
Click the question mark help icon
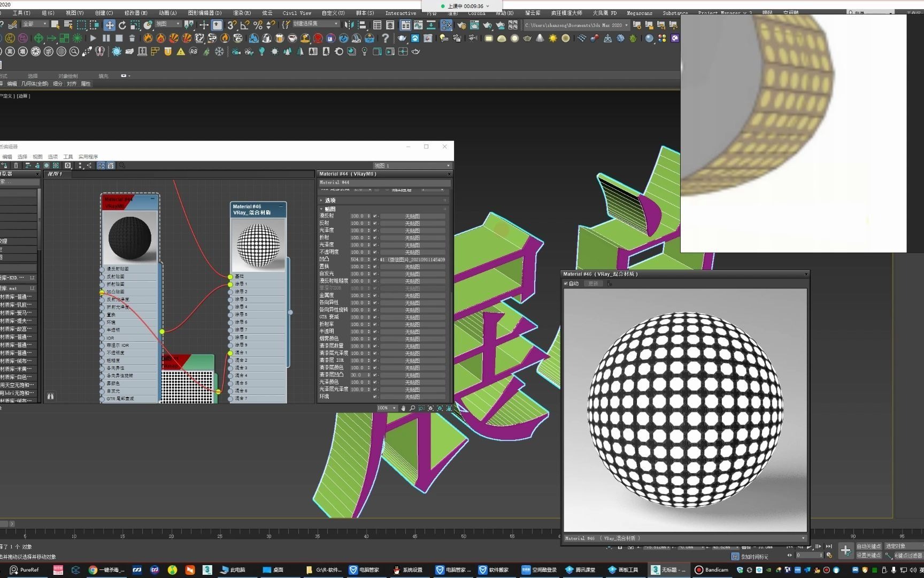385,38
